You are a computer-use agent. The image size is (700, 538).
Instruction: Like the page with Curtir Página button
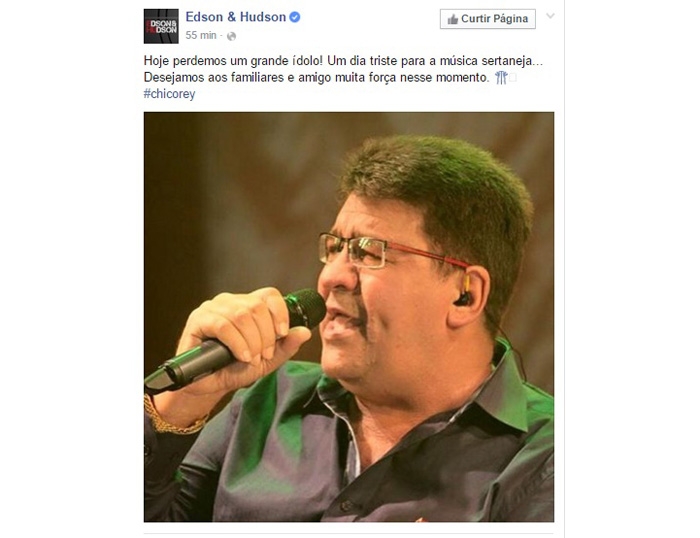(x=488, y=19)
